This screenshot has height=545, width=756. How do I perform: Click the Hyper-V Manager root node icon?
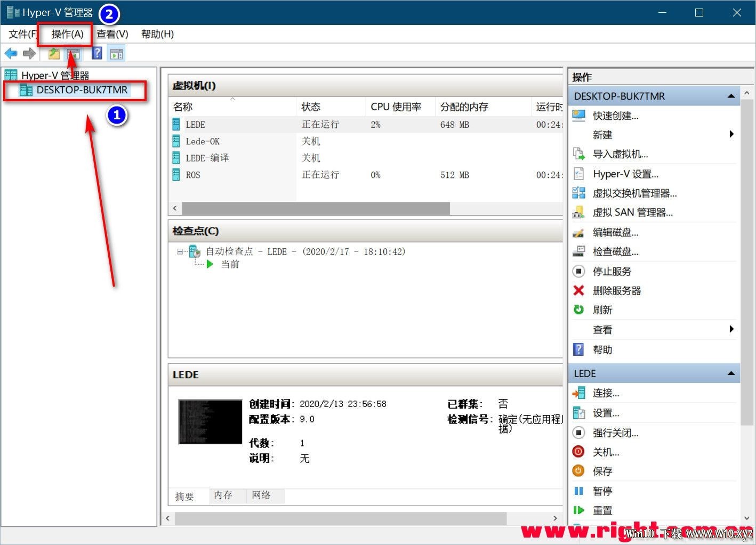coord(11,75)
